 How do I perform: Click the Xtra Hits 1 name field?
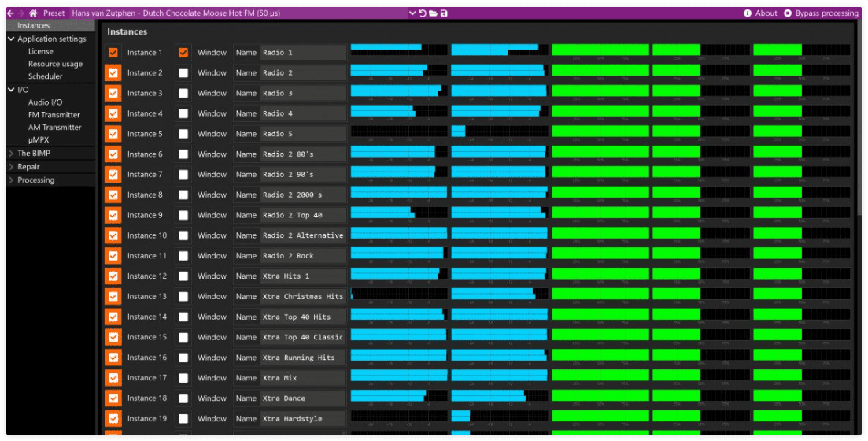[303, 276]
